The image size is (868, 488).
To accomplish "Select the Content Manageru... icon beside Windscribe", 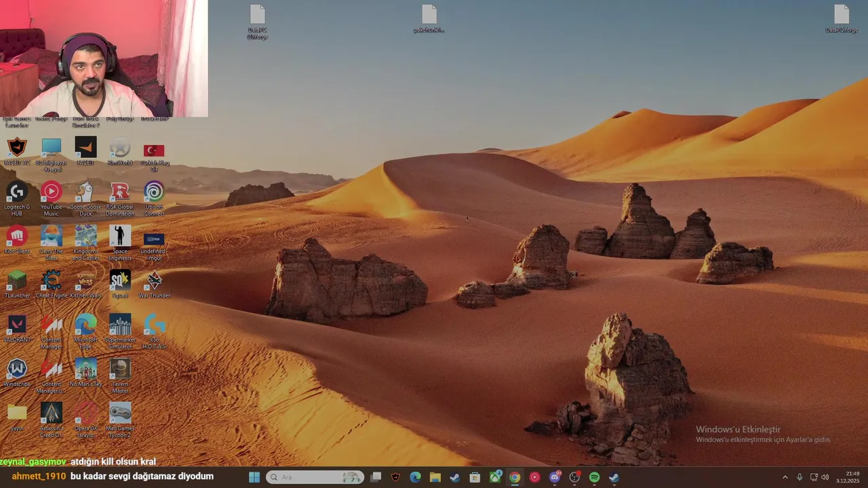I will [x=52, y=375].
